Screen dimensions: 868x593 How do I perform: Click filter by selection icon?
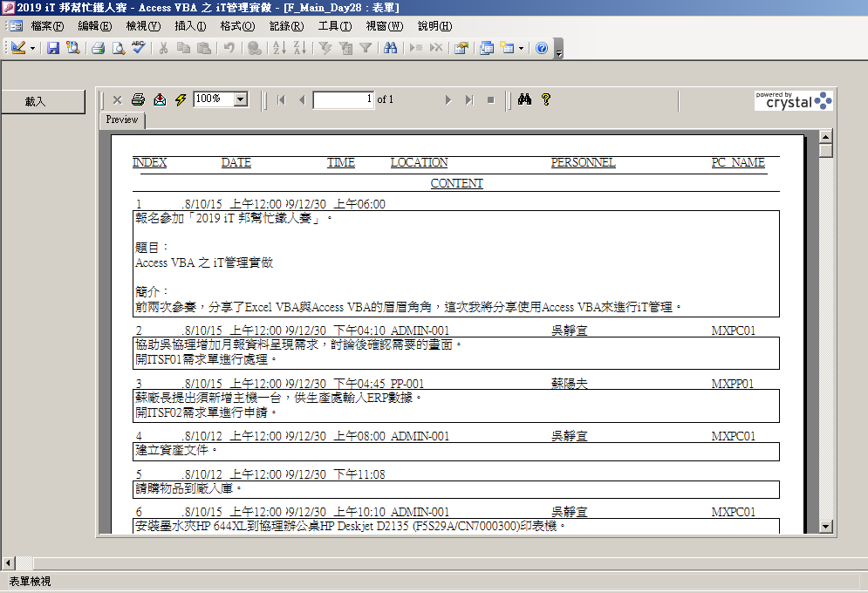coord(325,48)
